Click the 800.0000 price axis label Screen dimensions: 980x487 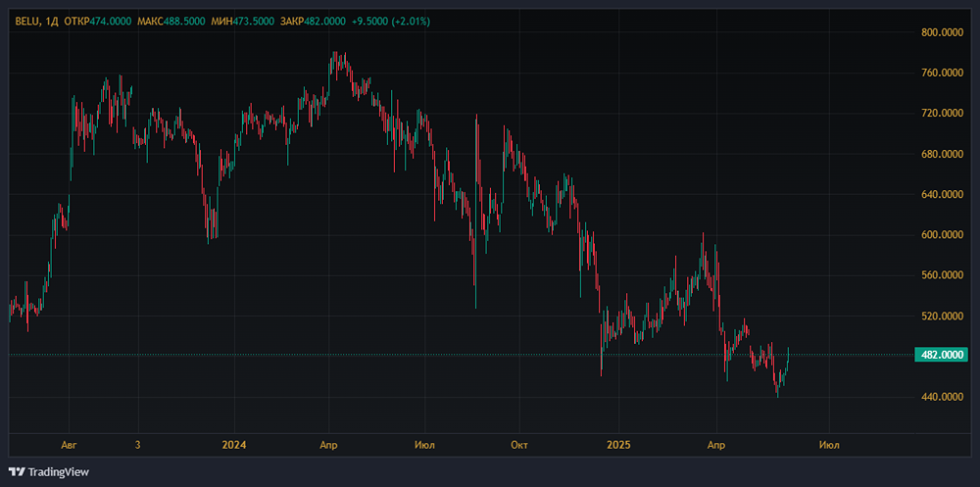[946, 32]
